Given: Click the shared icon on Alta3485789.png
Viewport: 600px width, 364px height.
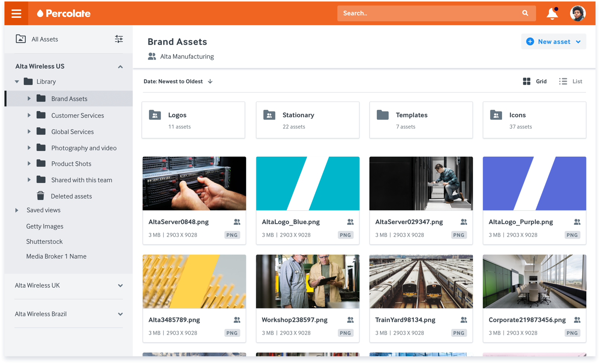Looking at the screenshot, I should pyautogui.click(x=237, y=320).
